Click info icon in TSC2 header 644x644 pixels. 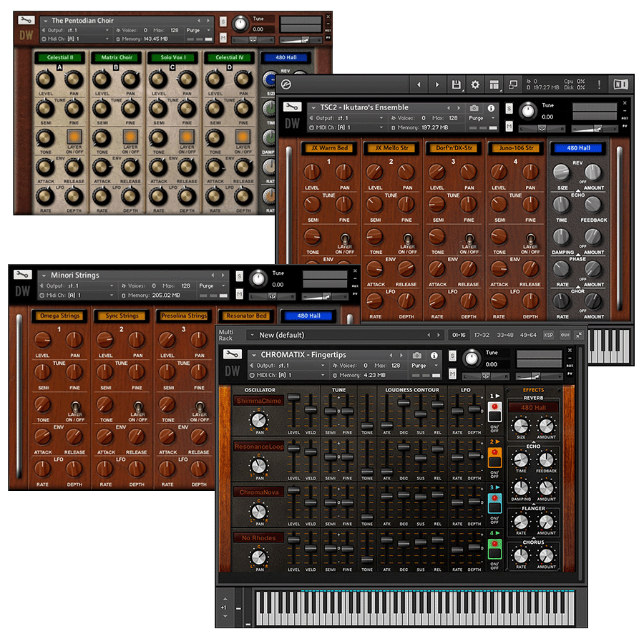pos(491,108)
